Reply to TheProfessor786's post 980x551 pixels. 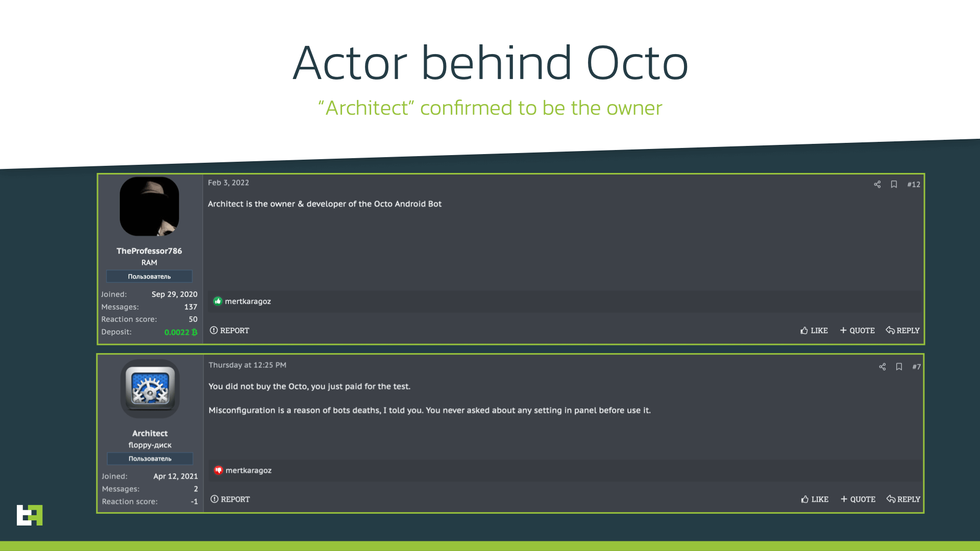pos(902,331)
